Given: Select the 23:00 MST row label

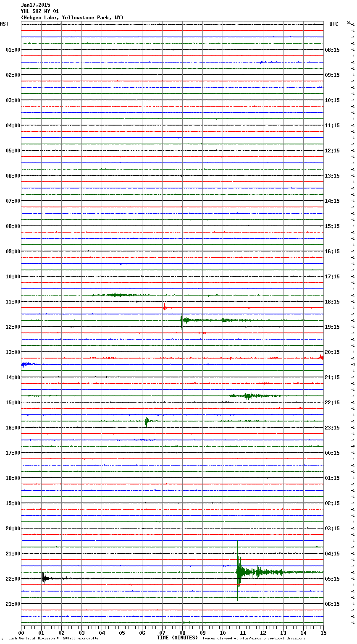Looking at the screenshot, I should [13, 604].
